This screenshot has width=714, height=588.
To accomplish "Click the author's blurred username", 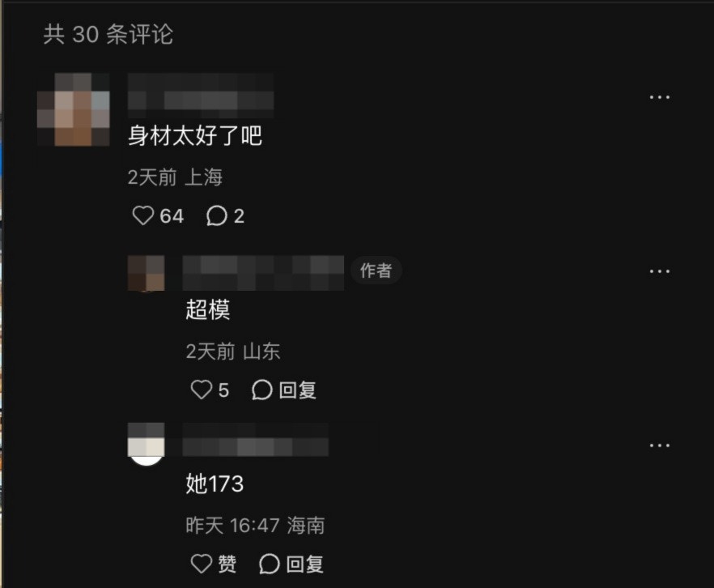I will tap(263, 273).
